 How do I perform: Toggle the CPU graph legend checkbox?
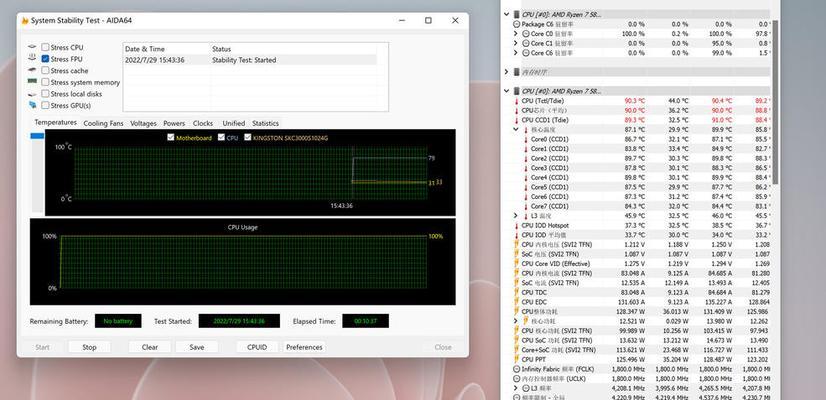221,138
